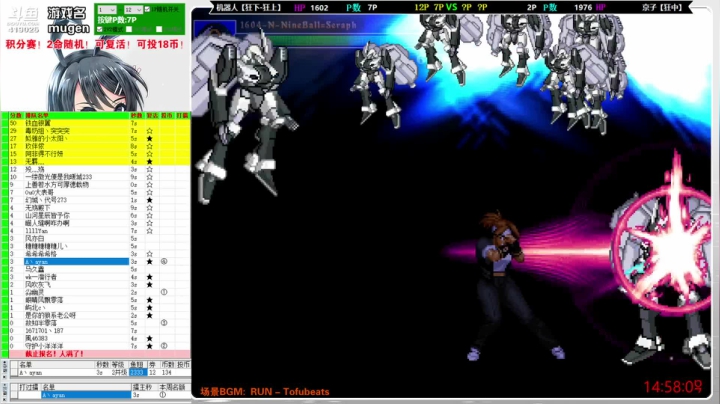Viewport: 720px width, 404px height.
Task: Select the 1671701丶187 row in the ranking list
Action: pyautogui.click(x=99, y=331)
